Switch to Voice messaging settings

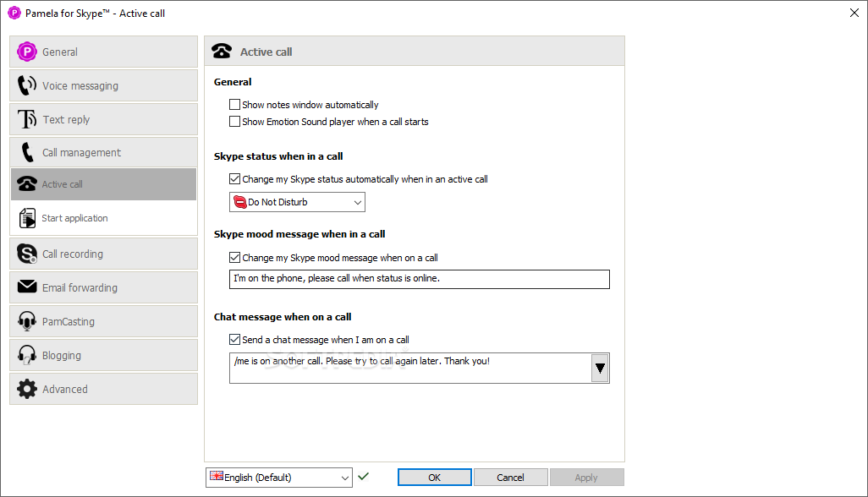[x=103, y=85]
